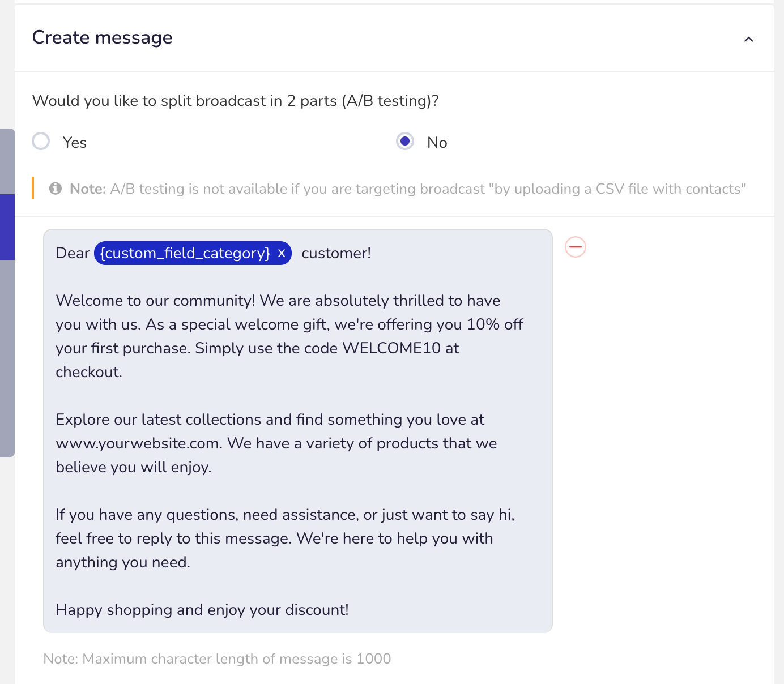Remove the custom_field_category tag with its x
The height and width of the screenshot is (684, 784).
tap(282, 253)
